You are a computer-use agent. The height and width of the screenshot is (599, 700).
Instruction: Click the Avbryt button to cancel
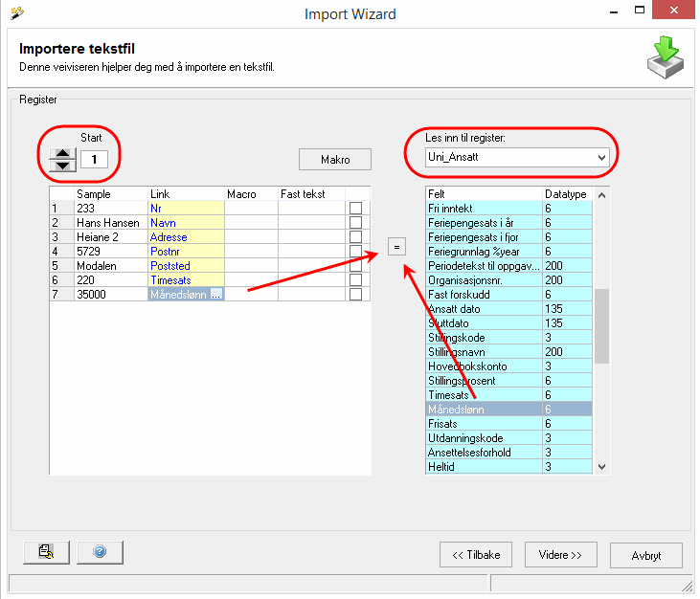pyautogui.click(x=645, y=555)
